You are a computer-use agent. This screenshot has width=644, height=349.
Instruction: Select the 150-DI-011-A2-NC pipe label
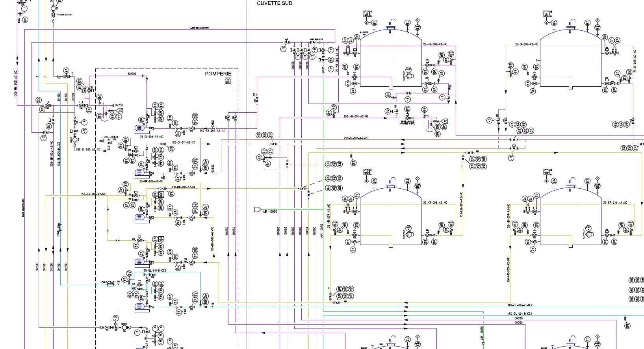183,143
